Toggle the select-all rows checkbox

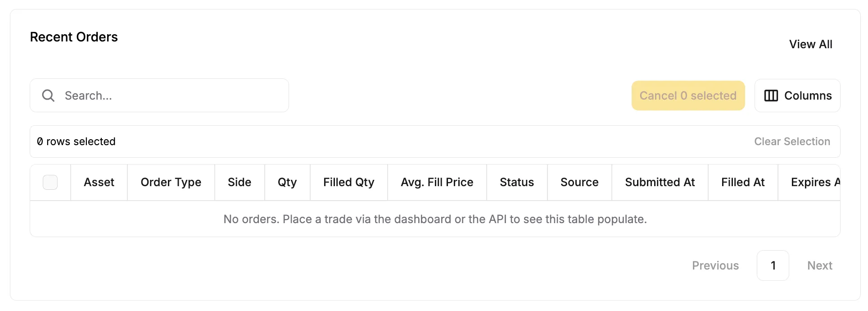coord(50,182)
